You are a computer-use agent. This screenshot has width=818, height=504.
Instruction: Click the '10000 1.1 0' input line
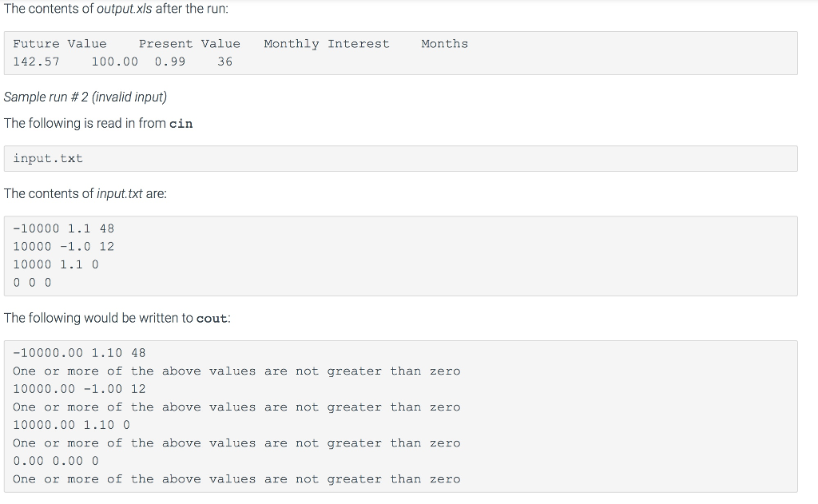pyautogui.click(x=56, y=264)
